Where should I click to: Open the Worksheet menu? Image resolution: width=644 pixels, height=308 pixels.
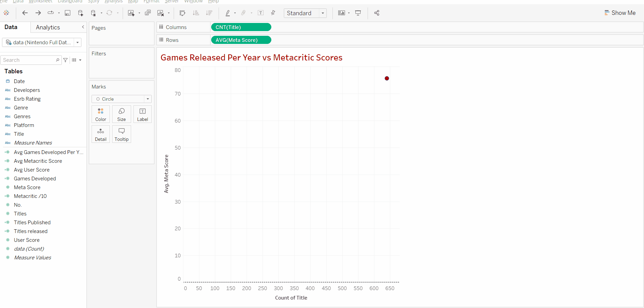point(41,1)
